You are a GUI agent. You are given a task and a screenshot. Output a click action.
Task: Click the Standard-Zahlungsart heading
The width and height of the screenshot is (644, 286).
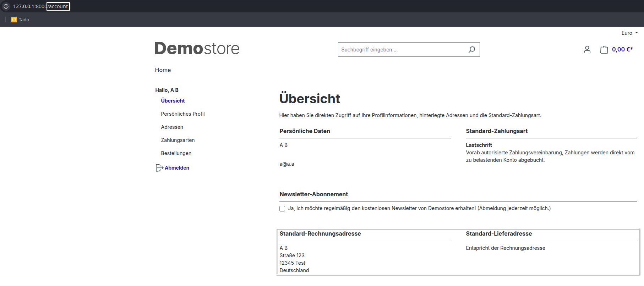(497, 131)
